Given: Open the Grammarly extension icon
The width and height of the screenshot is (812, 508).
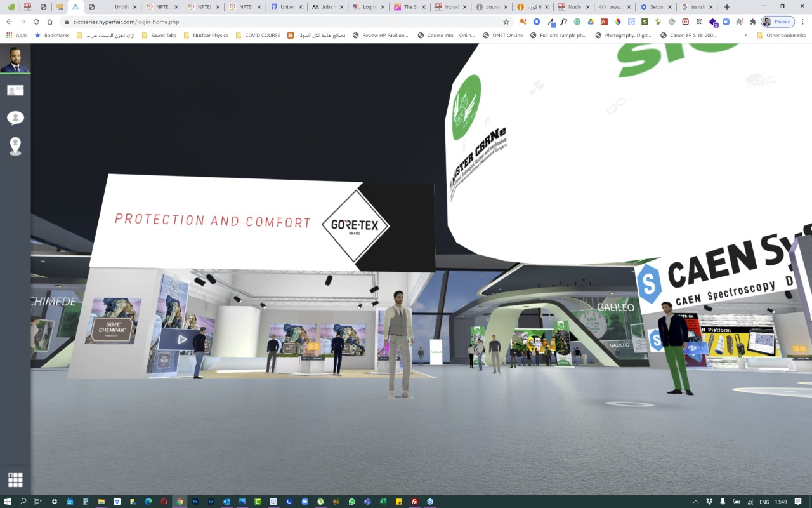Looking at the screenshot, I should pos(577,22).
